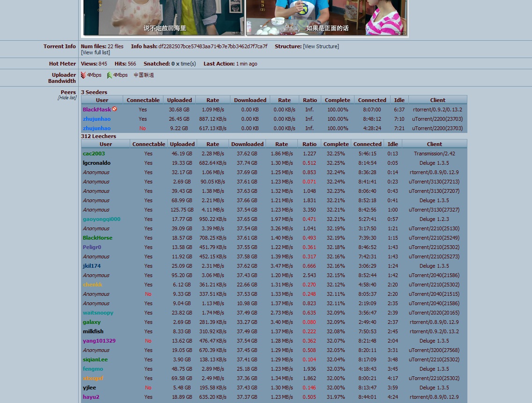532x403 pixels.
Task: Click the Seeders table Client column header
Action: [438, 100]
